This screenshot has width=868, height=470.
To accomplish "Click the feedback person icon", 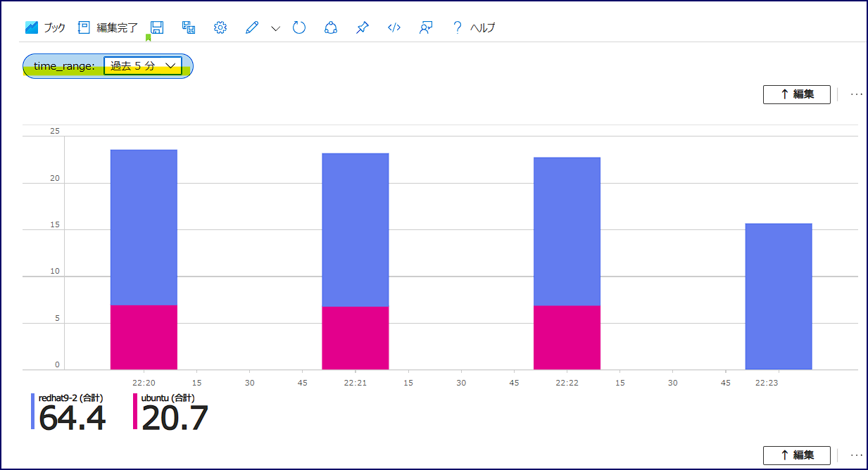I will 426,27.
